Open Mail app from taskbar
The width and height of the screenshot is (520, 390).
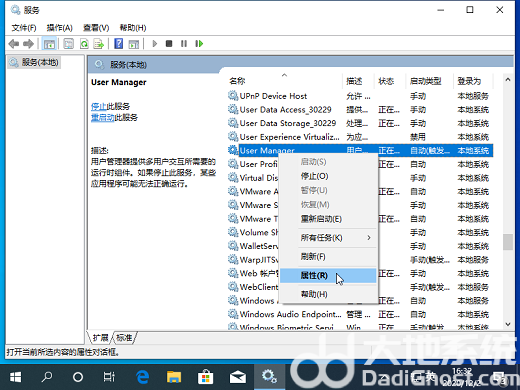tap(238, 377)
